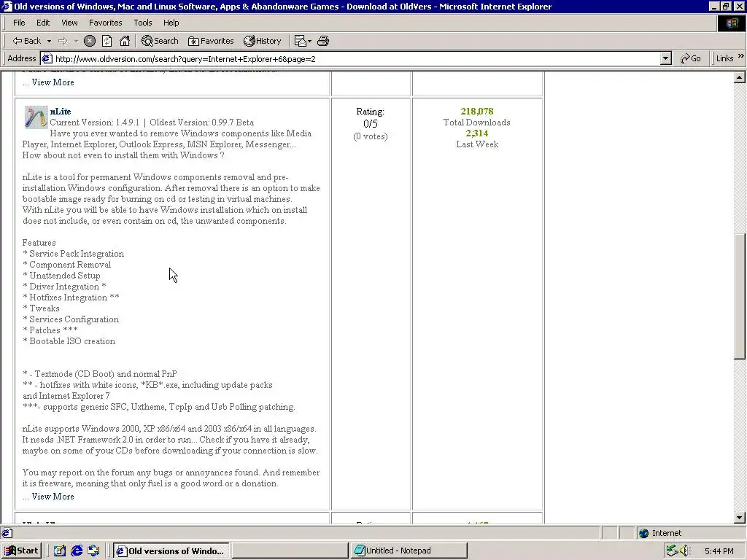Viewport: 747px width, 560px height.
Task: Go back with the Back toolbar button
Action: (x=27, y=41)
